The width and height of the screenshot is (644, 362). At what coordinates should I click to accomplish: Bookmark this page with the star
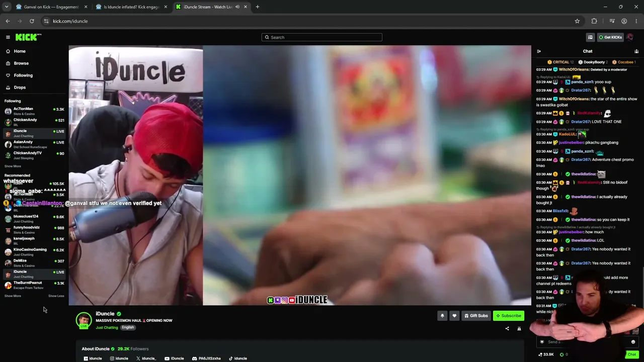tap(577, 21)
